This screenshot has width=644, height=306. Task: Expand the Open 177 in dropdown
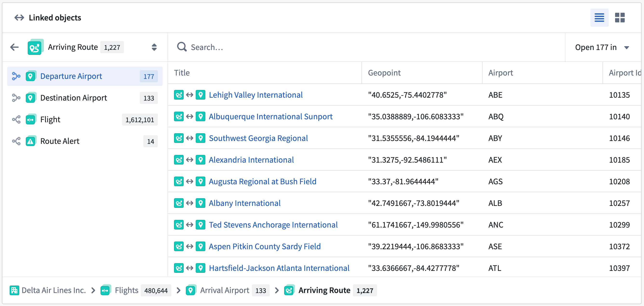tap(602, 47)
